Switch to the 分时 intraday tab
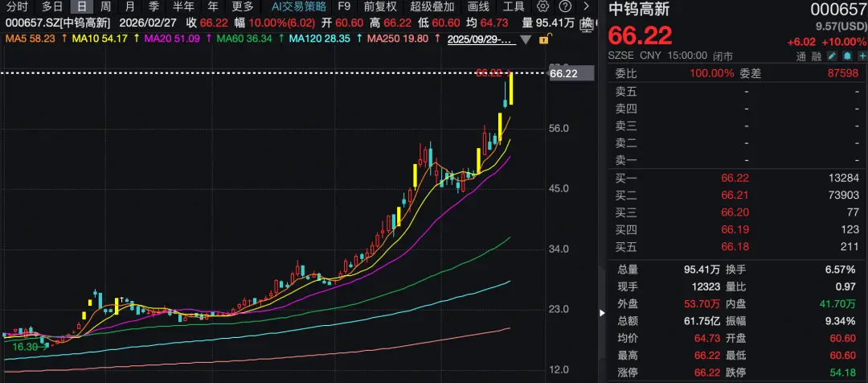The width and height of the screenshot is (868, 383). pos(17,6)
